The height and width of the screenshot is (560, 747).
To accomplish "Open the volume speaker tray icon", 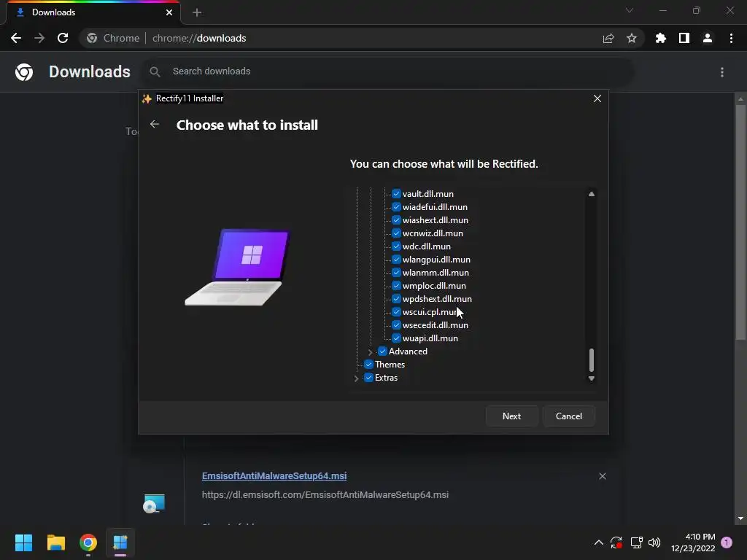I will tap(654, 542).
